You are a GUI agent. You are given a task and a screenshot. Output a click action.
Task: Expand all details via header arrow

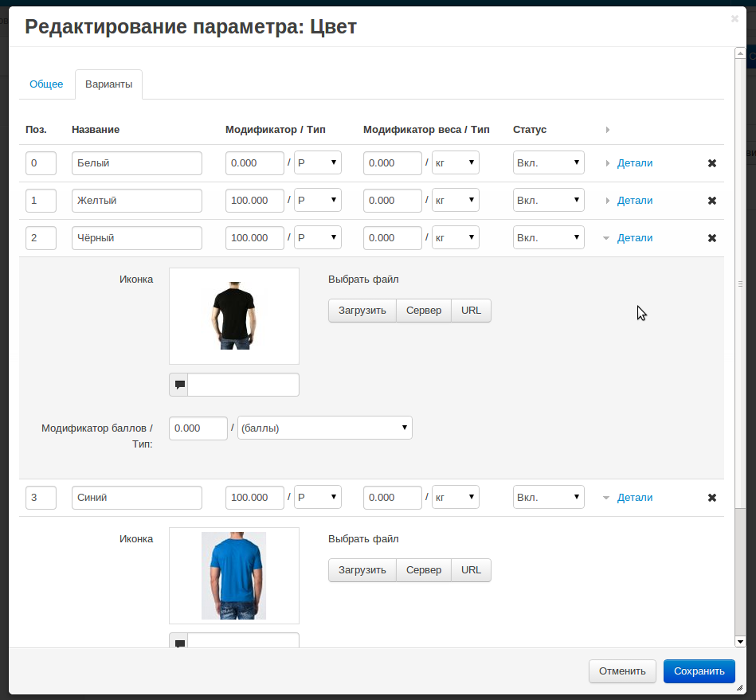(608, 130)
